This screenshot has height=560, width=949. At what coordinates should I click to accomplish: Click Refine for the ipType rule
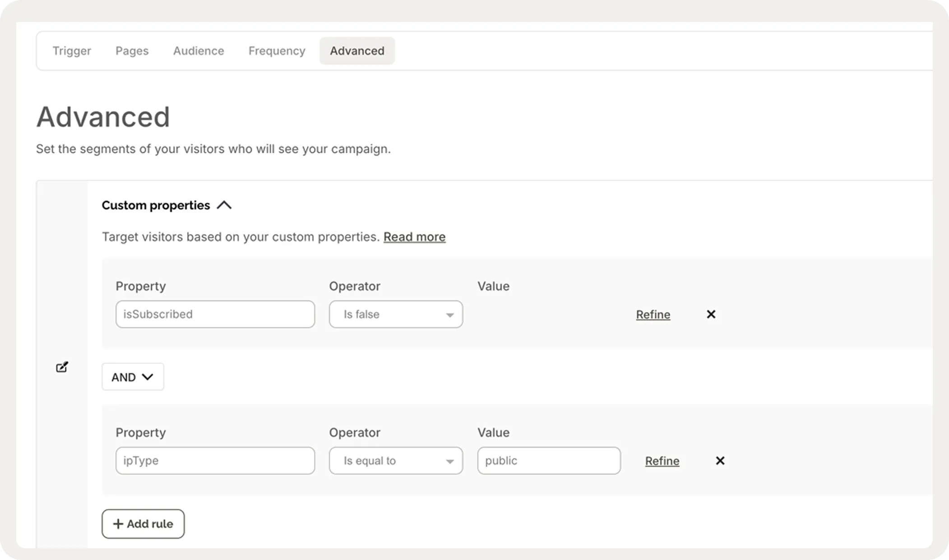(x=662, y=460)
